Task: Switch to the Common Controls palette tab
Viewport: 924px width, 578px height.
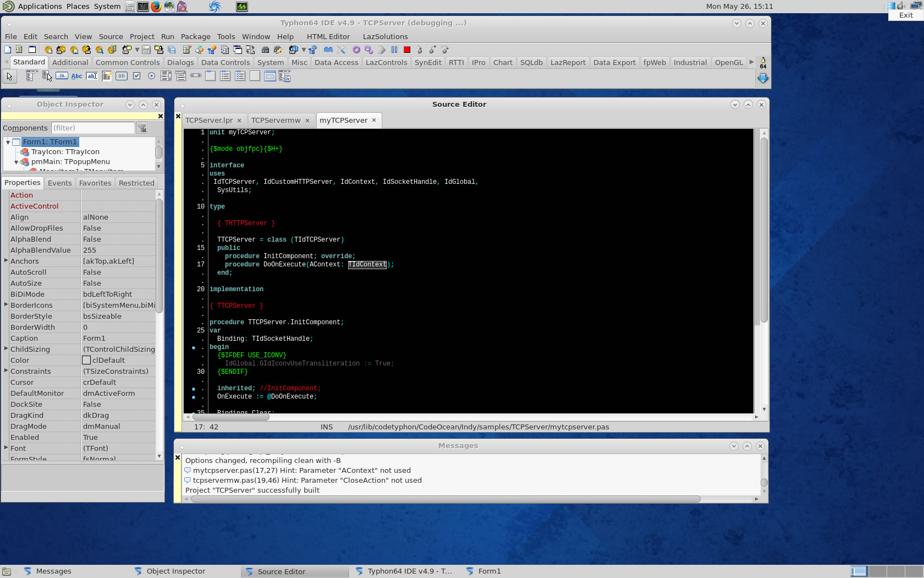Action: [128, 62]
